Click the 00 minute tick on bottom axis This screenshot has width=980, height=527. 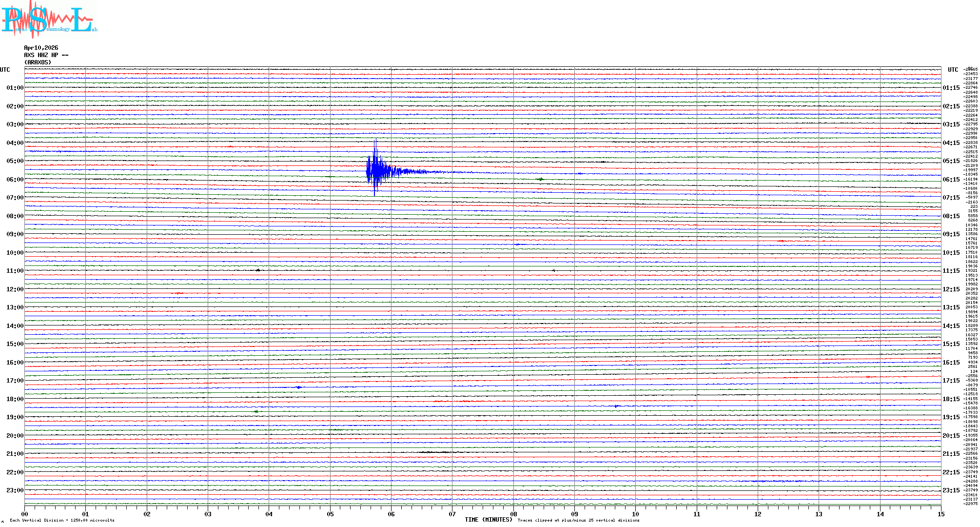[x=25, y=514]
